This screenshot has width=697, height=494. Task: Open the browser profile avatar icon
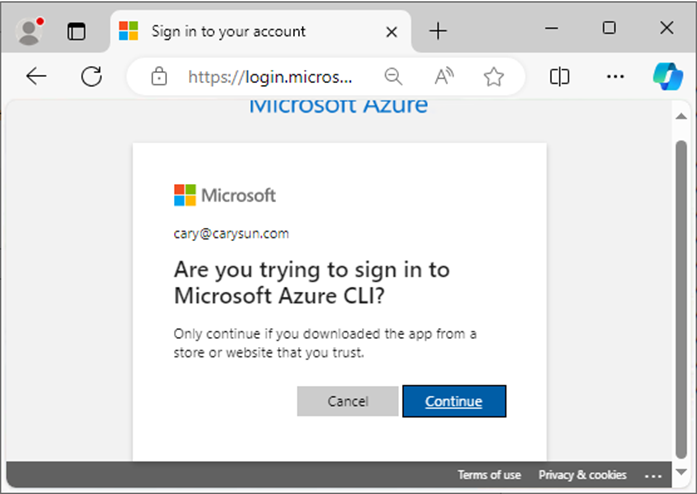click(29, 32)
